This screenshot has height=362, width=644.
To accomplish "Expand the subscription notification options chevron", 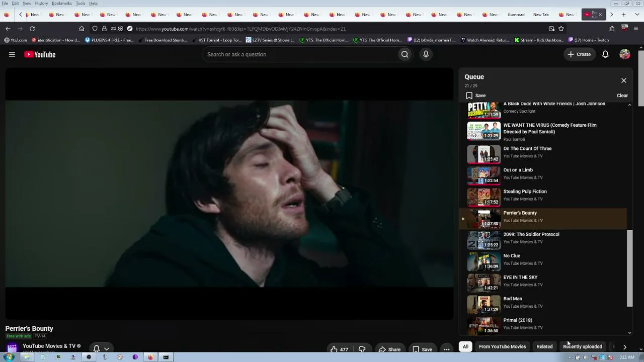I will click(x=107, y=348).
